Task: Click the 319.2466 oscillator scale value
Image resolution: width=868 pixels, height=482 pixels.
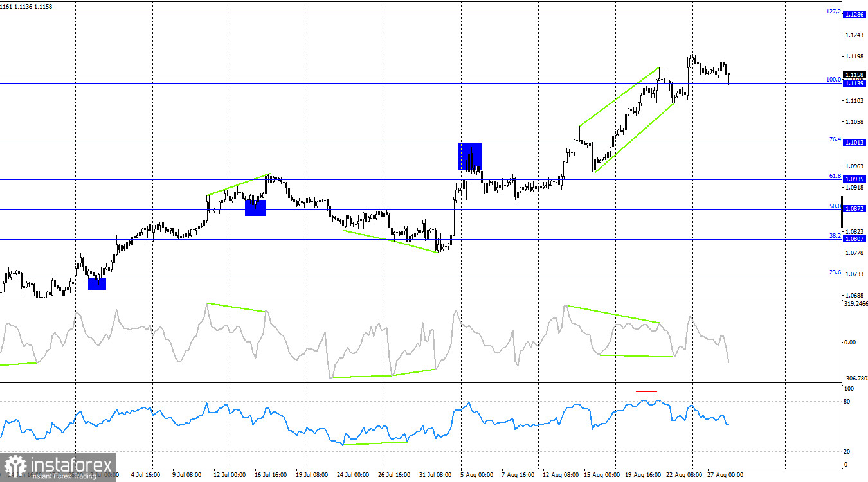Action: (x=854, y=304)
